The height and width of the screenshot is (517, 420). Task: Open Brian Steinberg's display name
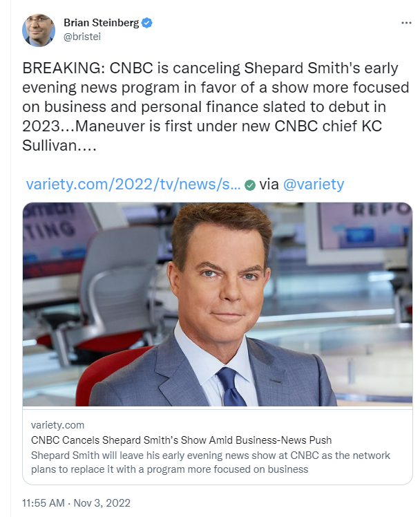point(101,23)
